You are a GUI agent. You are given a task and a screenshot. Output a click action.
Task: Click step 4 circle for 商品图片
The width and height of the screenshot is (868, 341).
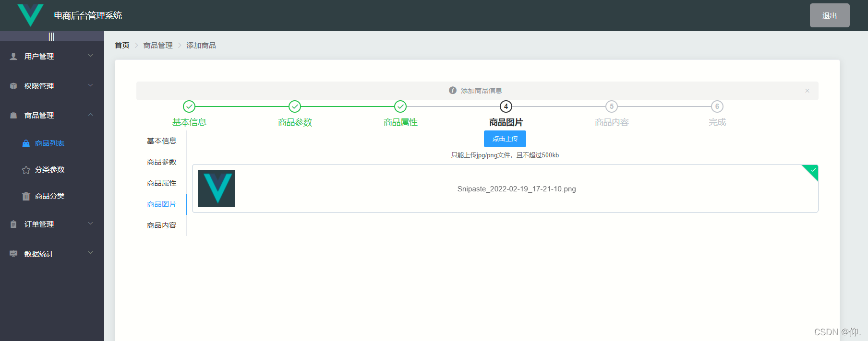506,106
